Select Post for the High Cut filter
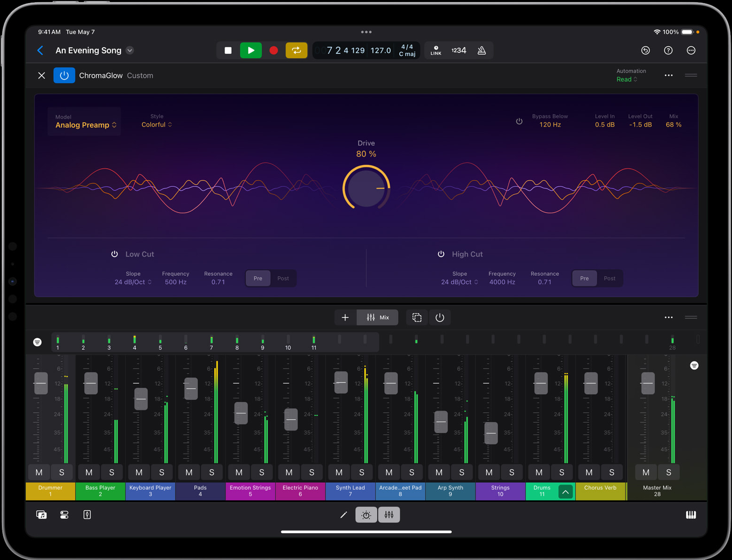732x560 pixels. click(609, 278)
